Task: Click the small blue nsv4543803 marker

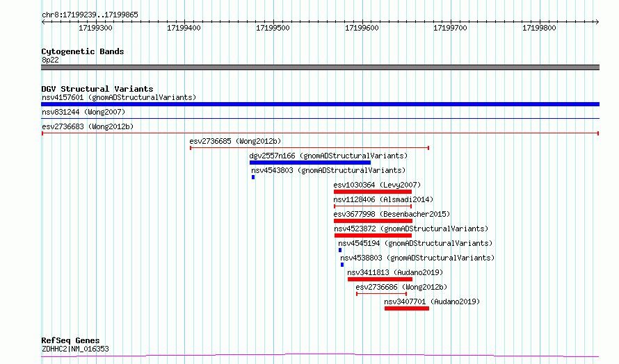Action: (x=253, y=177)
